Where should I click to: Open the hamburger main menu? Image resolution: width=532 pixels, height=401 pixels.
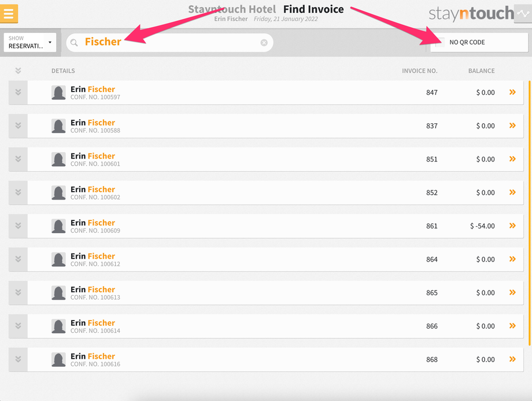coord(9,13)
